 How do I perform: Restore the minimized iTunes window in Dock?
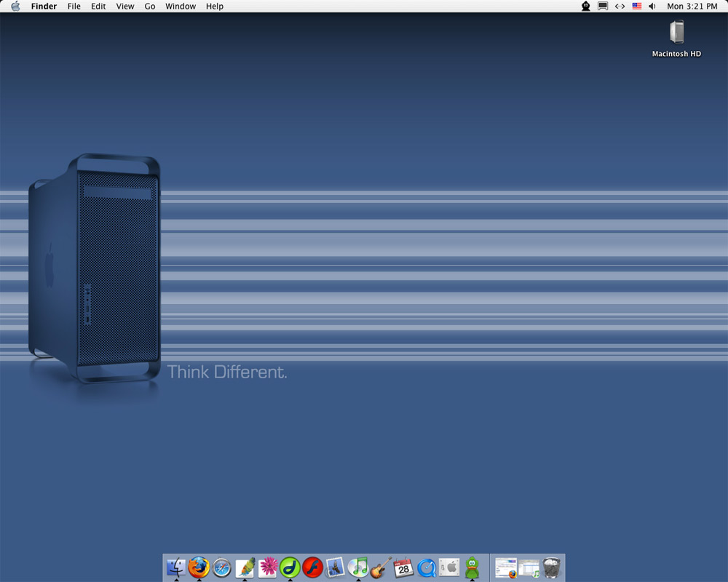[x=529, y=568]
